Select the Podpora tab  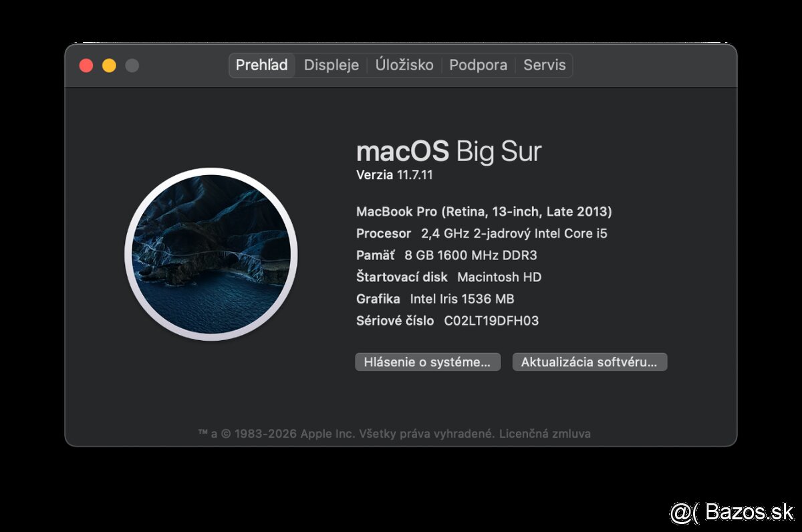pyautogui.click(x=479, y=65)
